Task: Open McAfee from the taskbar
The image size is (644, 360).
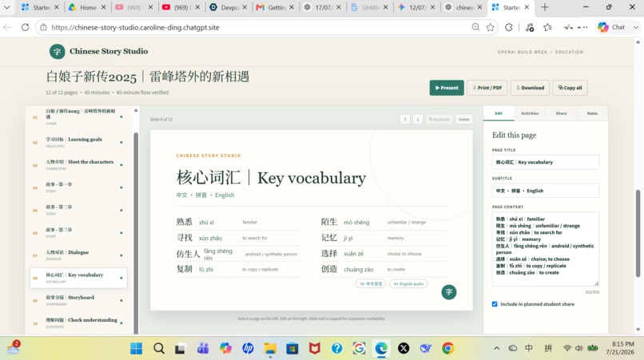Action: (x=315, y=349)
